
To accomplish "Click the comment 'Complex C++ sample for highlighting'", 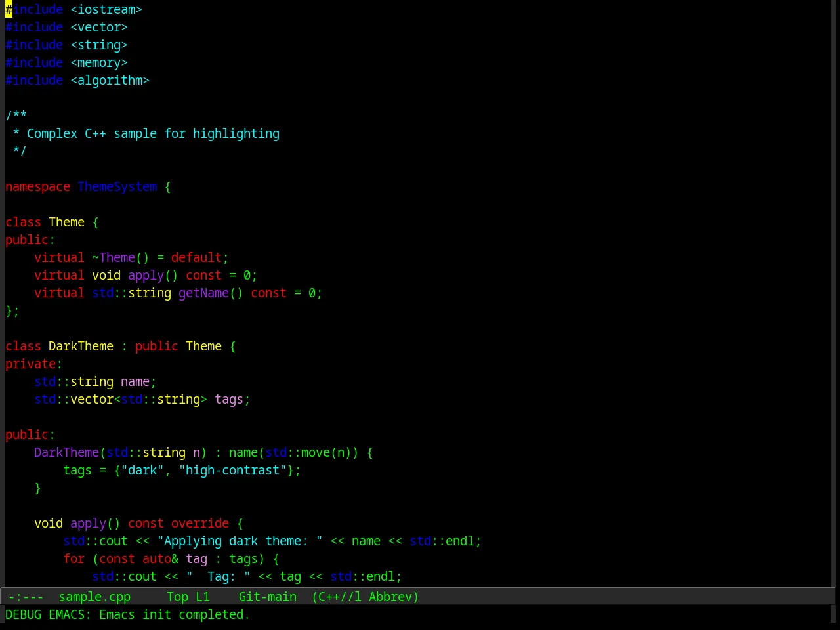I will (153, 133).
